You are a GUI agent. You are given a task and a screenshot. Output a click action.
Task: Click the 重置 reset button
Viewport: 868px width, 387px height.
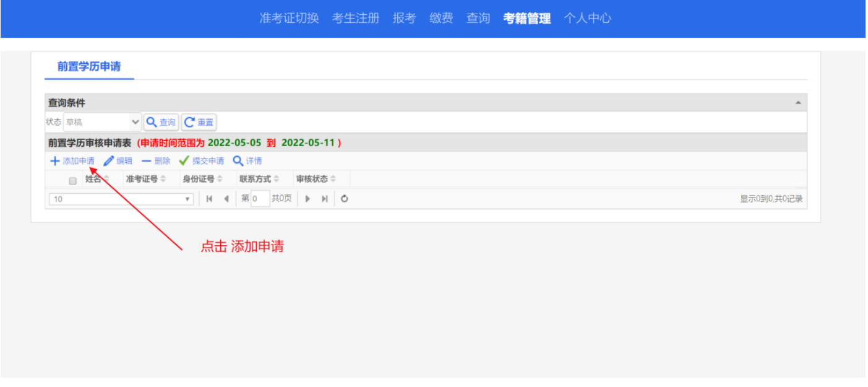tap(199, 122)
